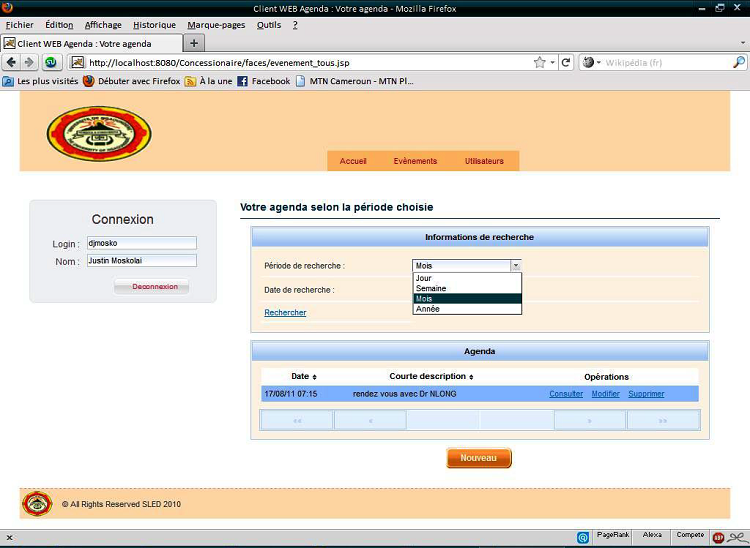Sort agenda by the Date column arrows
Screen dimensions: 750x548
[x=314, y=377]
